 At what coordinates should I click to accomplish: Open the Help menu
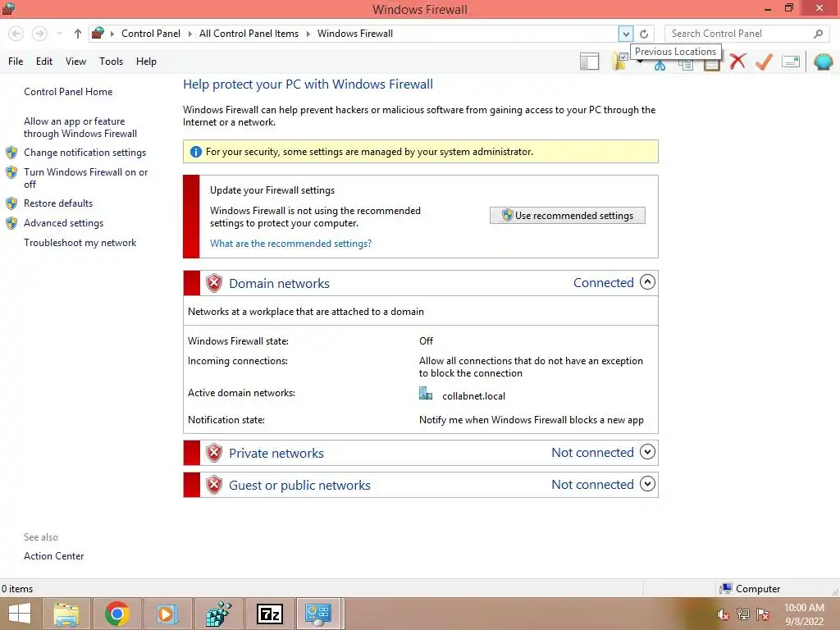coord(146,62)
